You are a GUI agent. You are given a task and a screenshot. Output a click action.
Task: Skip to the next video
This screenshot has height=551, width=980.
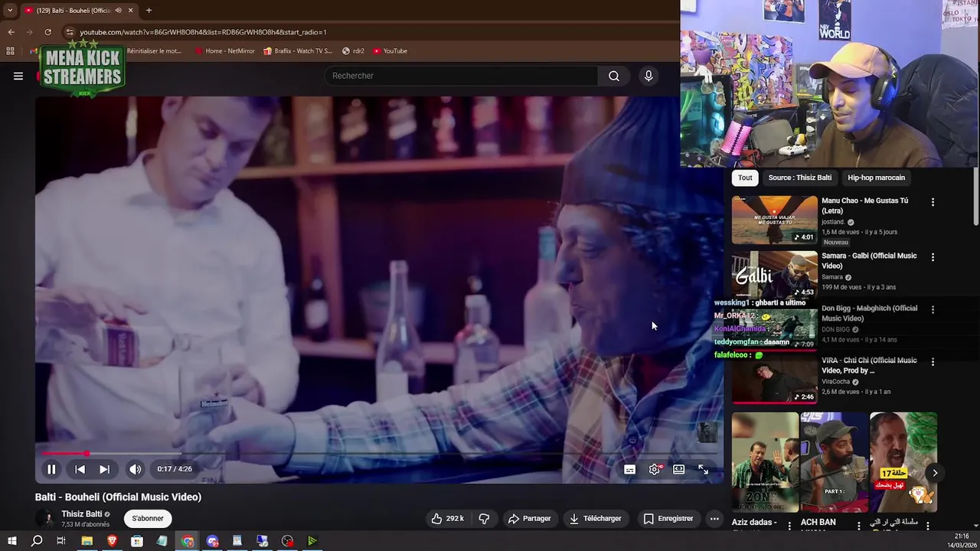[104, 469]
